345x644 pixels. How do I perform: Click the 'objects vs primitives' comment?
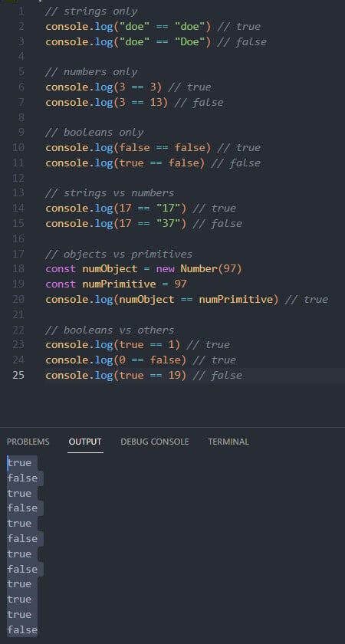(119, 254)
